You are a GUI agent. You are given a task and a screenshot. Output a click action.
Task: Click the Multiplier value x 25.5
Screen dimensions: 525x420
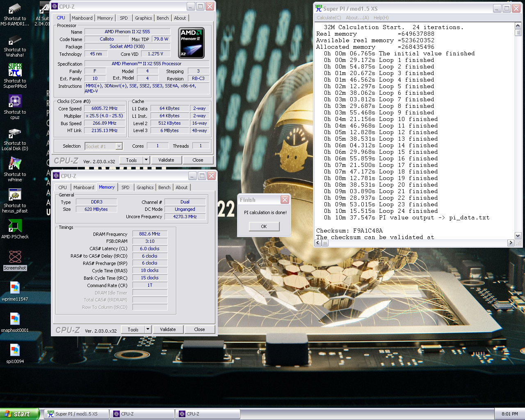tap(105, 116)
